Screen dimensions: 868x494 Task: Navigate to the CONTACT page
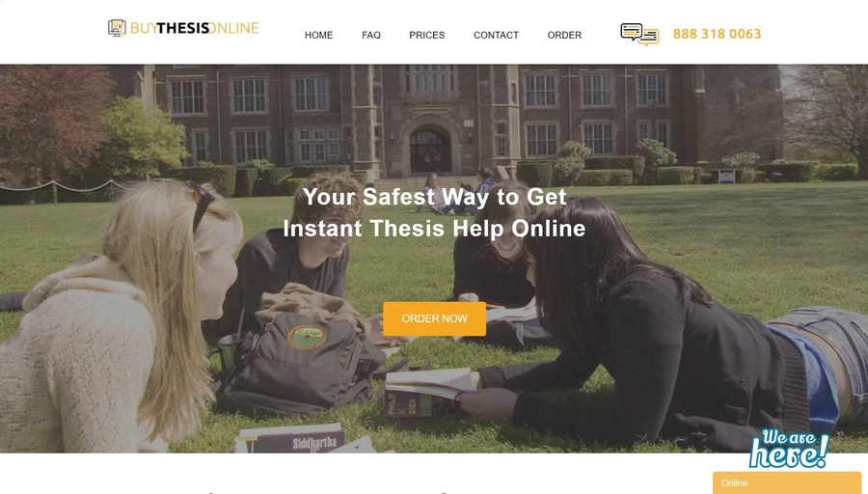coord(496,35)
